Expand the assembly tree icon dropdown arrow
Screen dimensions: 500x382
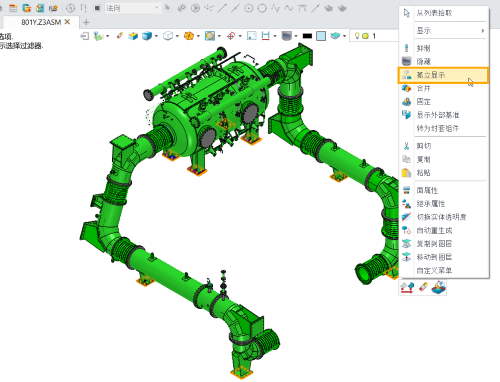pyautogui.click(x=107, y=36)
